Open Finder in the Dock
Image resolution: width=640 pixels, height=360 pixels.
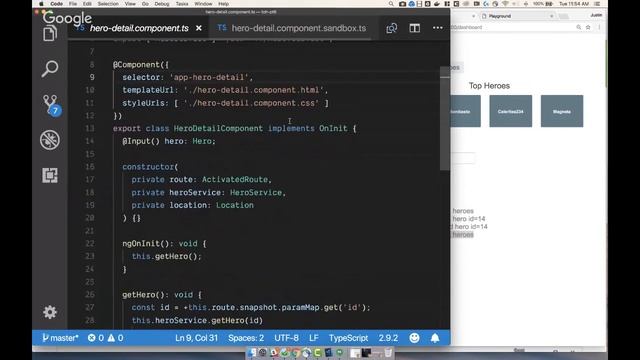click(x=252, y=352)
